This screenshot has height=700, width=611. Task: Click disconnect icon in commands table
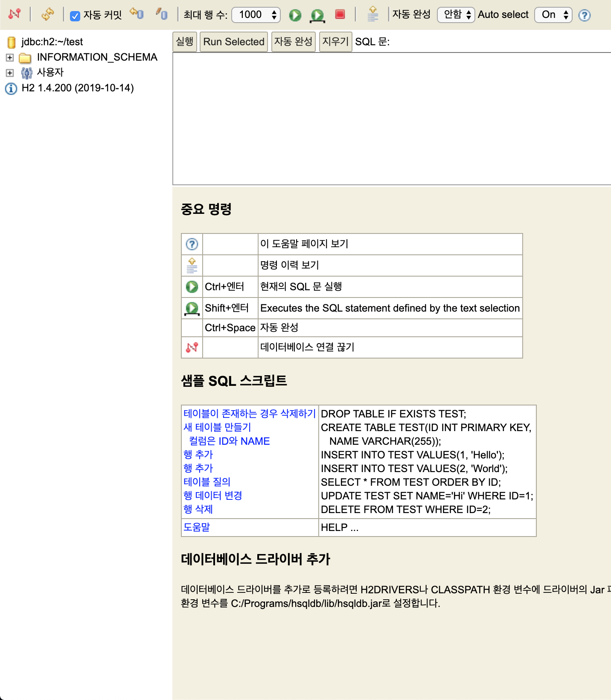click(x=192, y=347)
